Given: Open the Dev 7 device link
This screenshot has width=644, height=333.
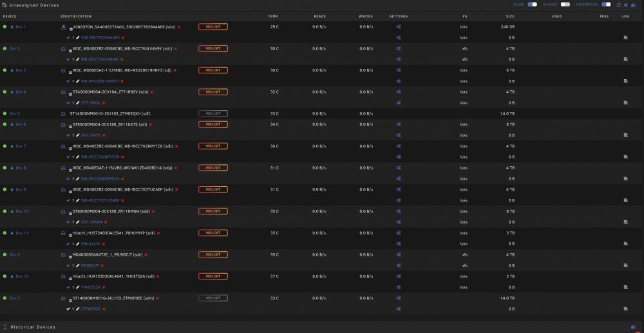Looking at the screenshot, I should tap(21, 146).
